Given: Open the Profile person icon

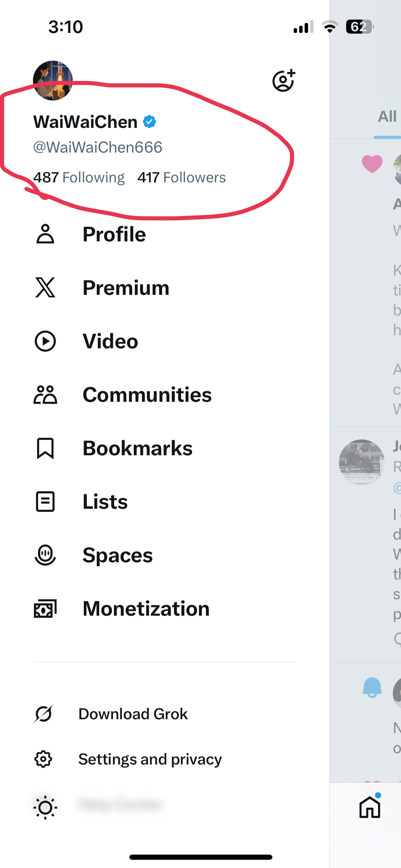Looking at the screenshot, I should point(45,234).
